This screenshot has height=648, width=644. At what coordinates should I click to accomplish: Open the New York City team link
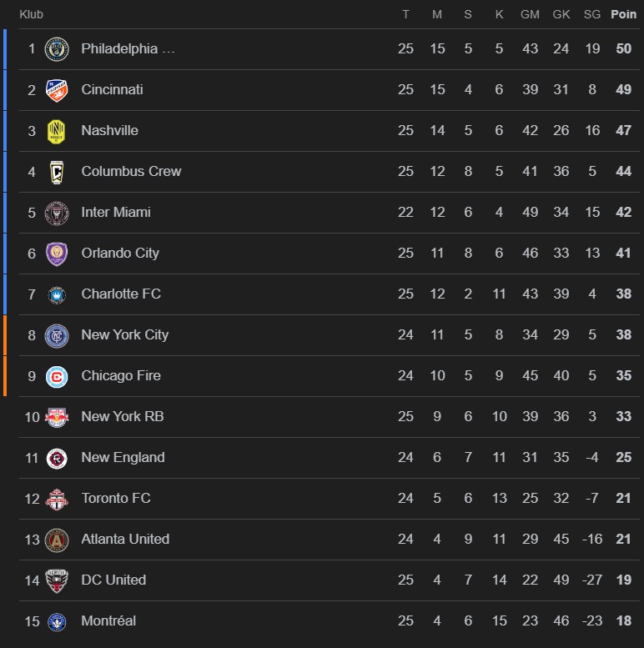coord(124,334)
